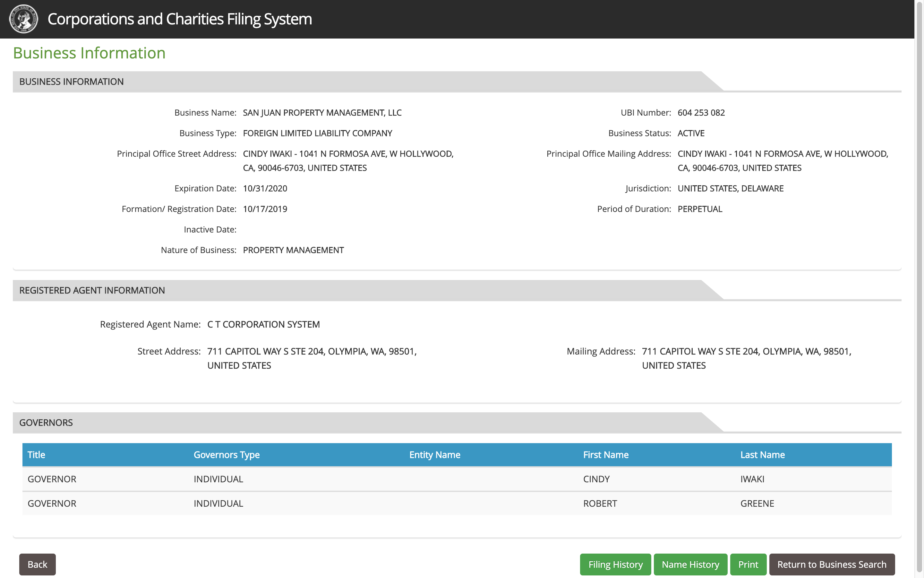Click the principal office street address value
924x578 pixels.
pos(348,161)
